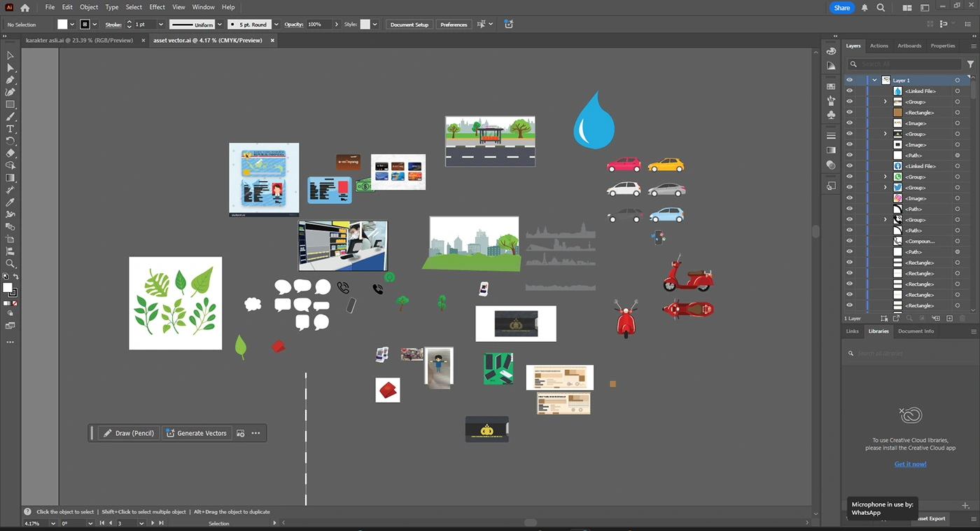Click the Style swatch in control bar
The height and width of the screenshot is (531, 980).
365,25
